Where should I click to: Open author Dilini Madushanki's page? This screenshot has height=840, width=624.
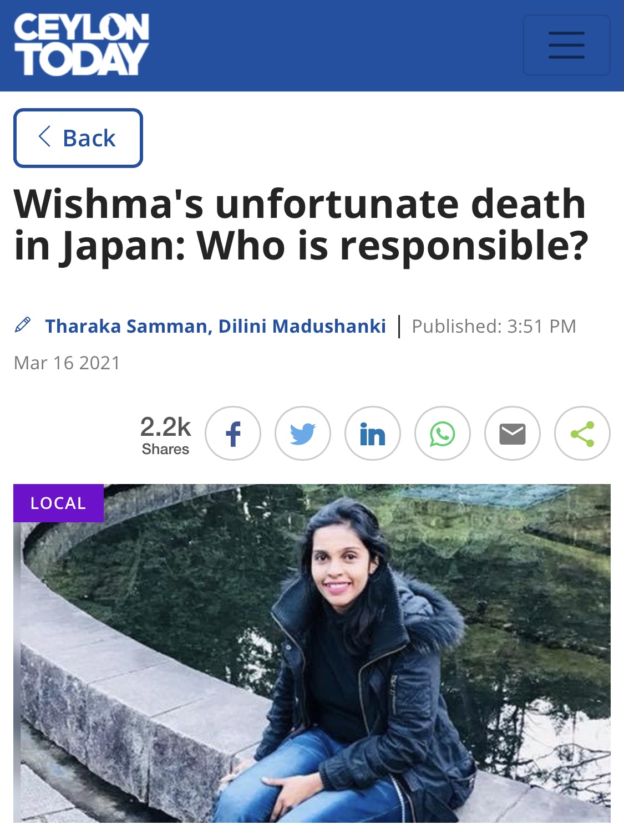coord(302,326)
